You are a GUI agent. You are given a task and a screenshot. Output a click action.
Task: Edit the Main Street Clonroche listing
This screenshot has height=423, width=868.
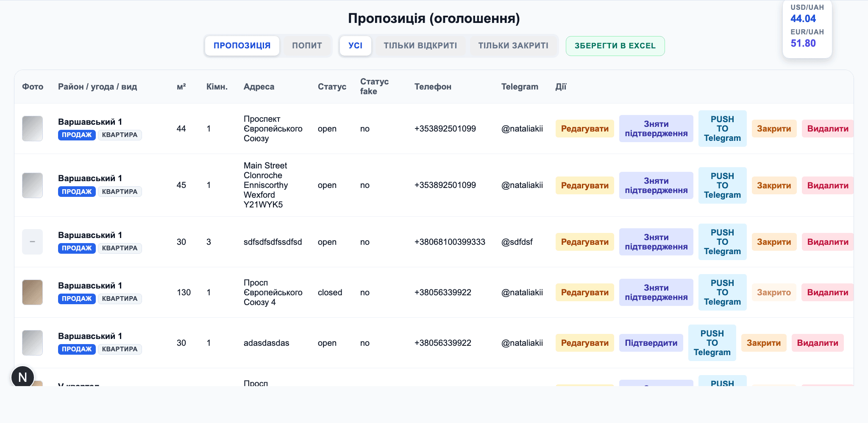pos(585,185)
